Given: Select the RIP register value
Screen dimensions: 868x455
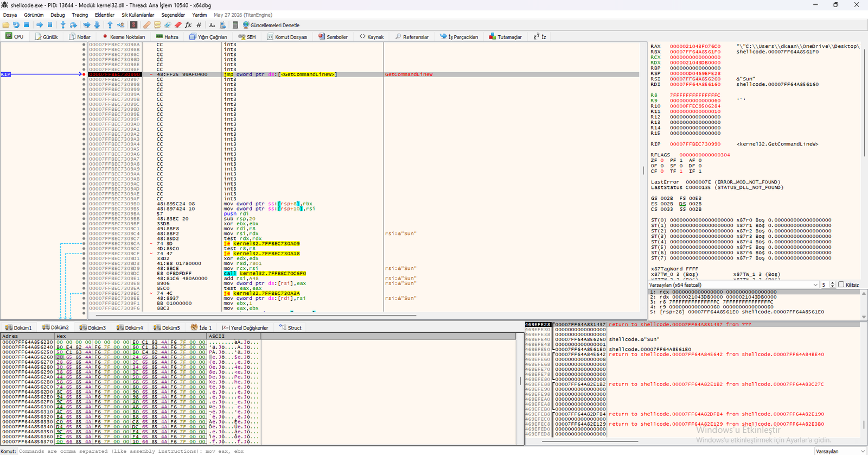Looking at the screenshot, I should (x=695, y=144).
